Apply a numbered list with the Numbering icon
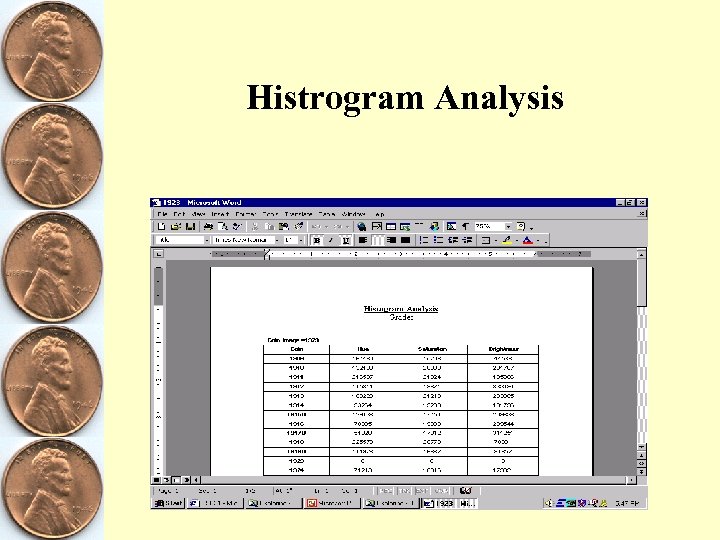This screenshot has width=720, height=540. (x=424, y=240)
